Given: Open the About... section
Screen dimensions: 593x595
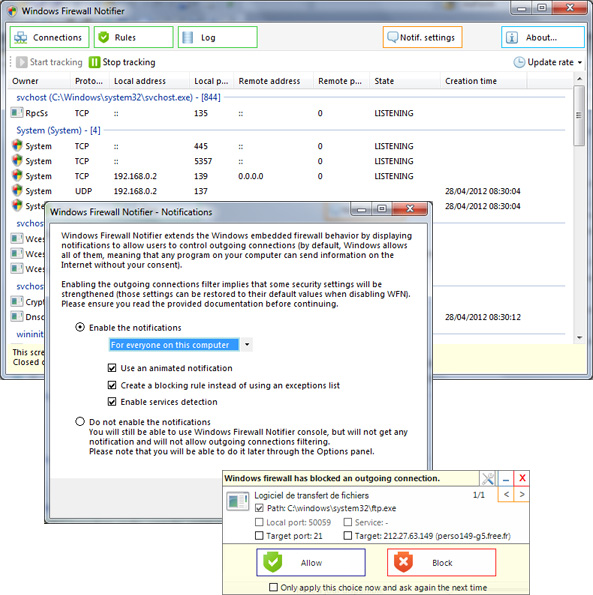Looking at the screenshot, I should pos(543,37).
